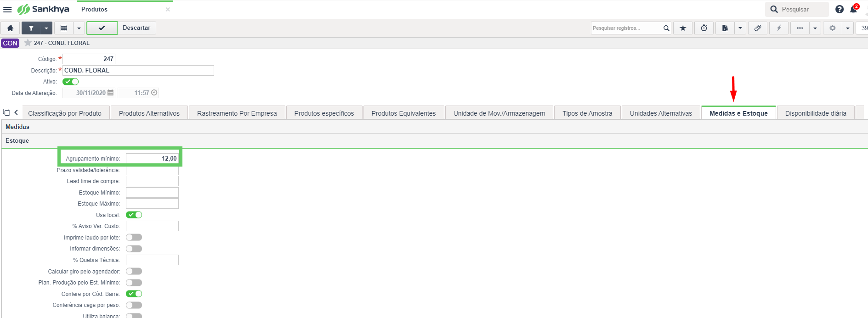The image size is (868, 318).
Task: Mark record as favorite star in toolbar
Action: (683, 28)
